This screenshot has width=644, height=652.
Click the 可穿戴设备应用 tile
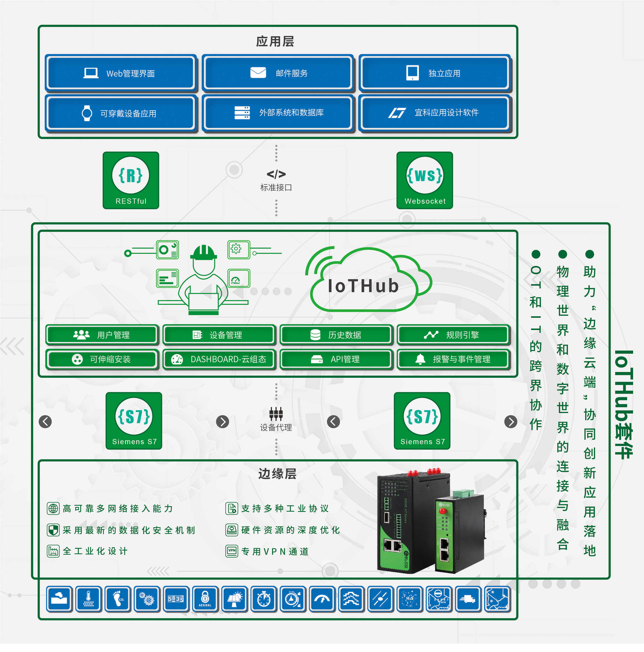pyautogui.click(x=121, y=114)
